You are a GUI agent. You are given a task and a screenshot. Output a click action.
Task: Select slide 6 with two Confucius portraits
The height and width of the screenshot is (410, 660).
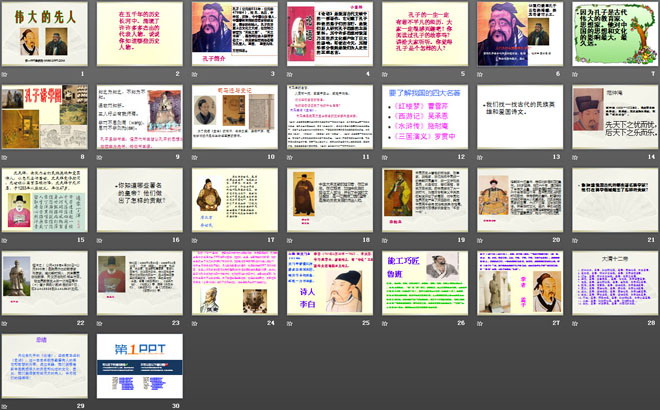520,34
